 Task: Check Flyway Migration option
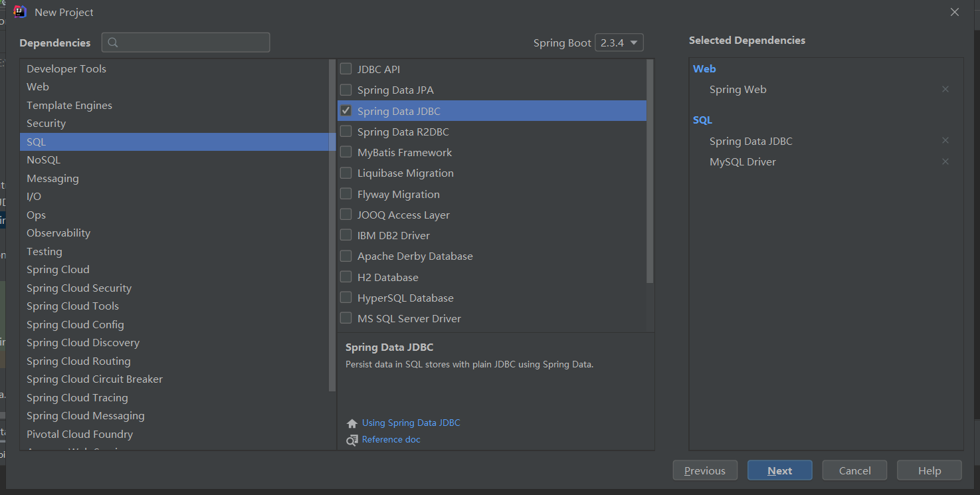click(x=346, y=194)
